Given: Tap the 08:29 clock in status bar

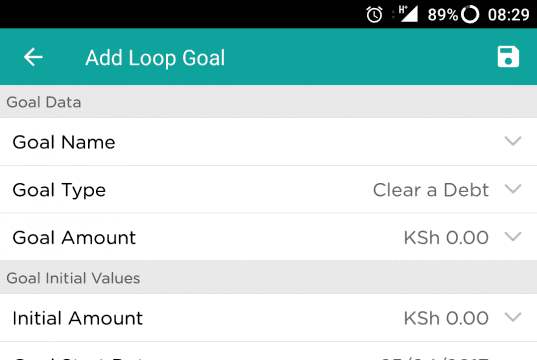Looking at the screenshot, I should click(509, 15).
